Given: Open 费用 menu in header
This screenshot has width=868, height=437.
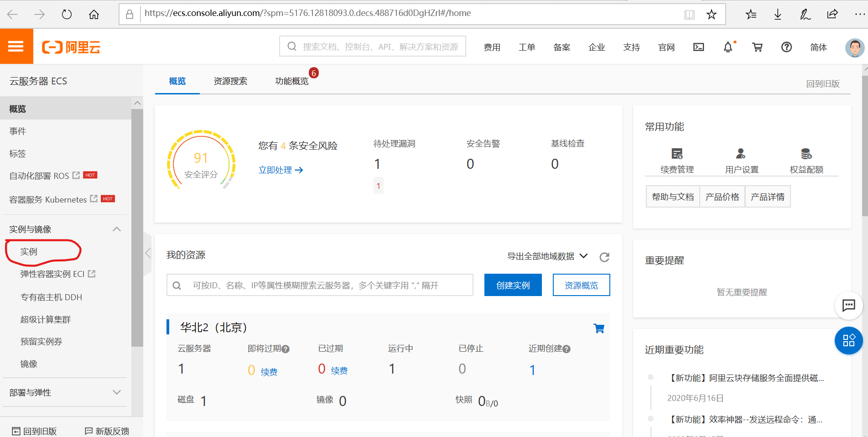Looking at the screenshot, I should click(x=492, y=47).
